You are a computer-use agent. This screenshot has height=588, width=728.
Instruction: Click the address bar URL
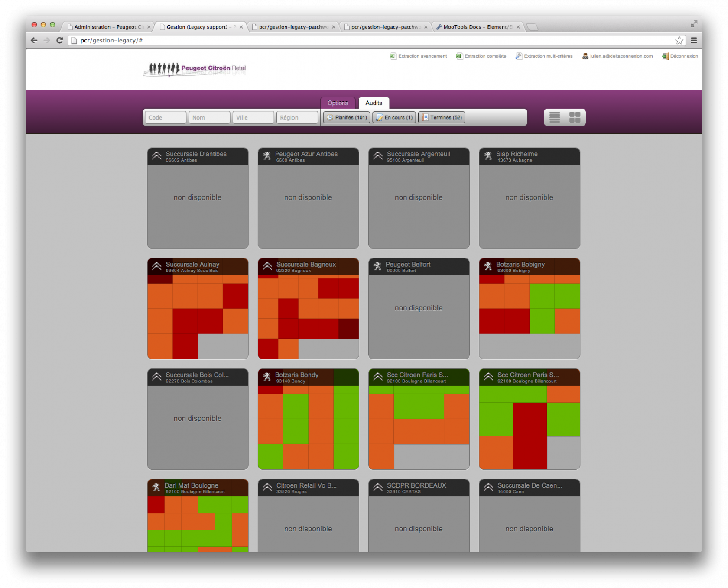[111, 40]
